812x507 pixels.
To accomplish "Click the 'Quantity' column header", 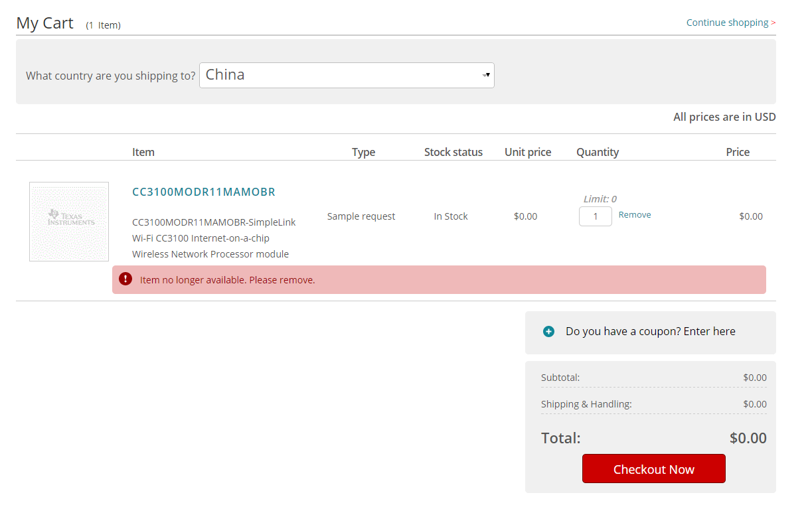I will click(598, 152).
